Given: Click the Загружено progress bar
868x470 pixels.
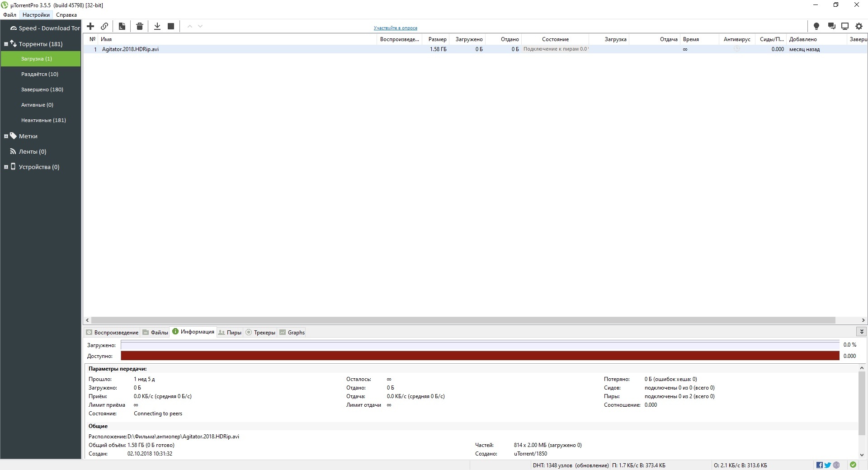Looking at the screenshot, I should (480, 345).
